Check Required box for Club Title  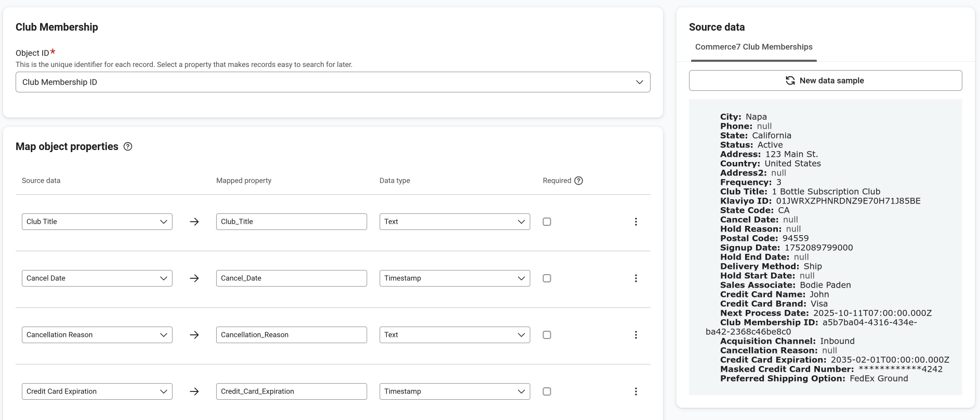547,222
